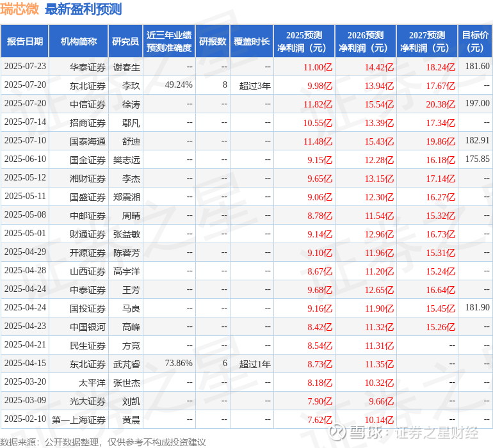Click 2025 forecast 9.65亿

point(319,179)
